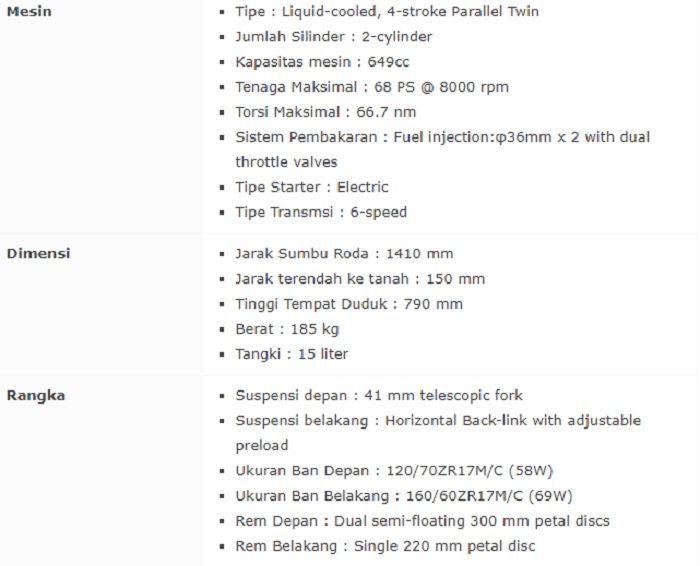Click the Torsi Maksimal 66.7 nm entry

point(326,112)
